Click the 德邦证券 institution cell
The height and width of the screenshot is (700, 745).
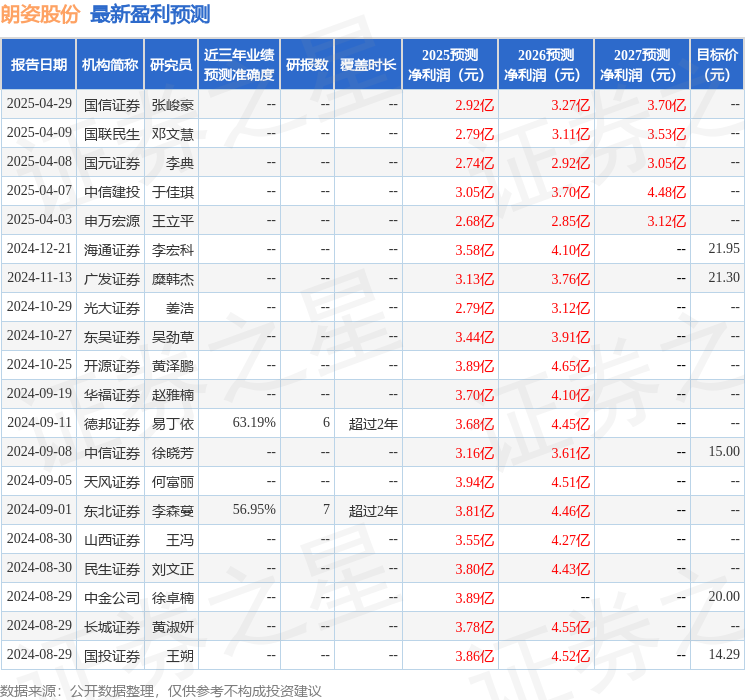point(112,424)
